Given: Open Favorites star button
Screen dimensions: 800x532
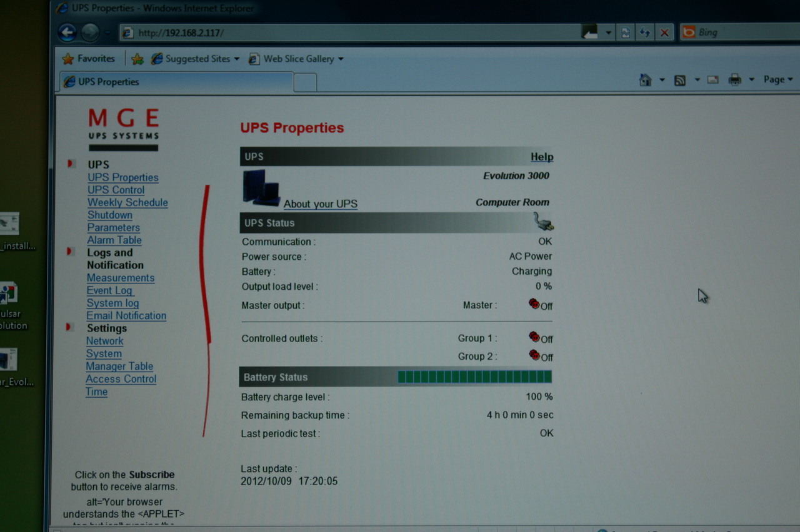Looking at the screenshot, I should click(89, 59).
